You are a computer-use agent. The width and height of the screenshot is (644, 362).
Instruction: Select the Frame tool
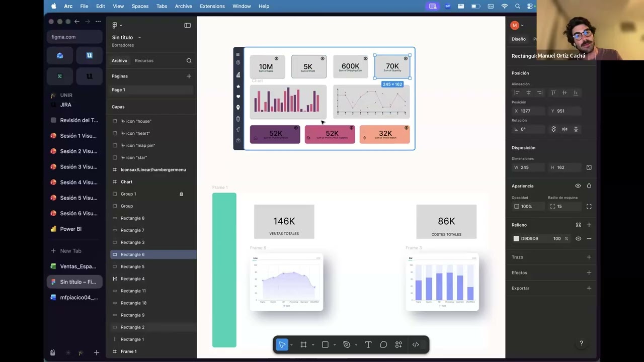click(303, 344)
